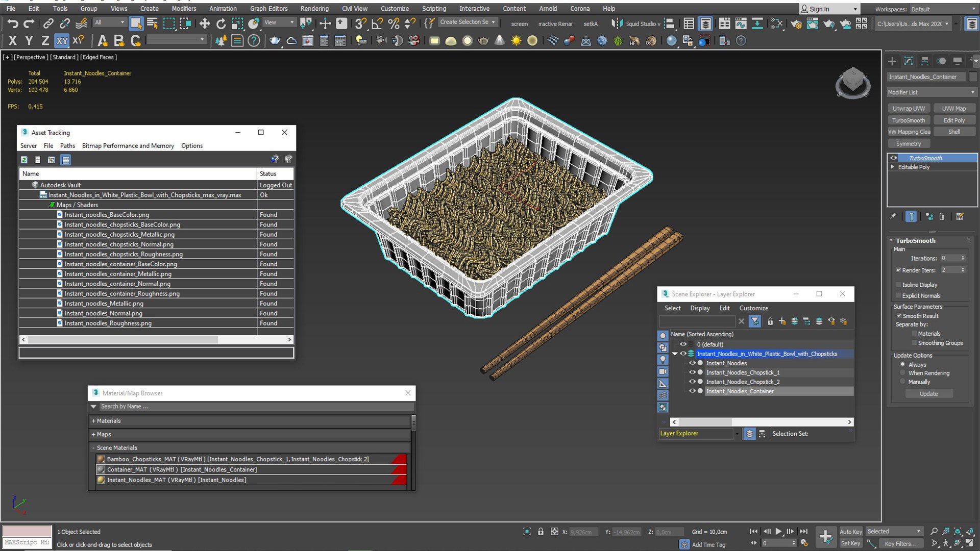Open the Modifier List dropdown
980x551 pixels.
pos(932,92)
